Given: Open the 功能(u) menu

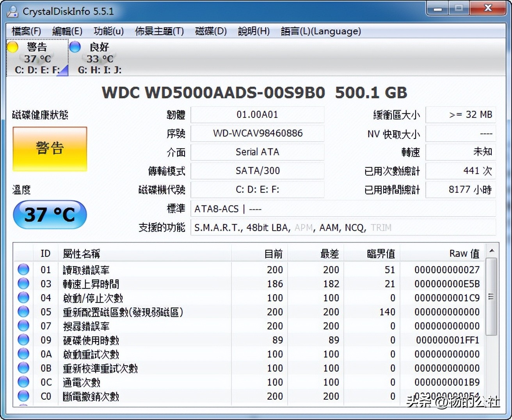Looking at the screenshot, I should pos(108,31).
